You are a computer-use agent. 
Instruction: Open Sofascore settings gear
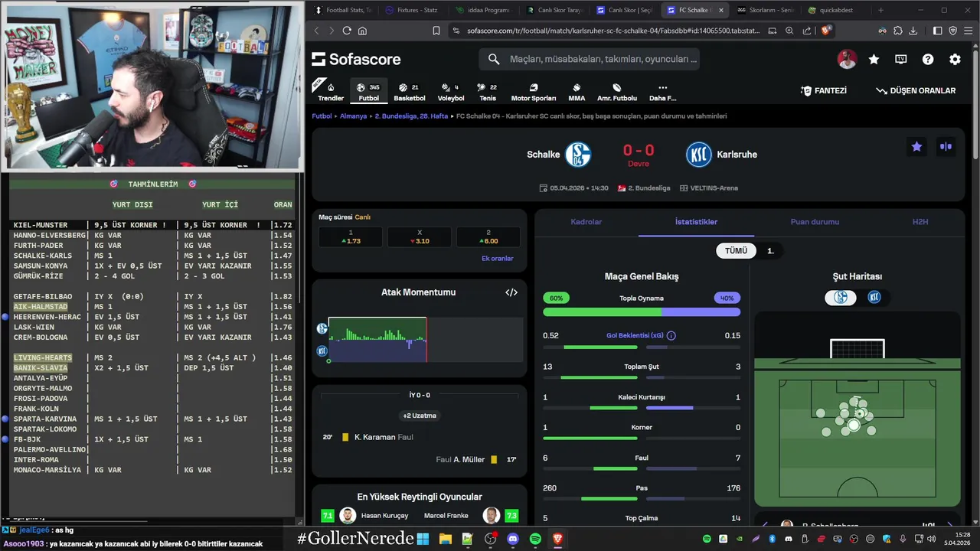pos(955,59)
